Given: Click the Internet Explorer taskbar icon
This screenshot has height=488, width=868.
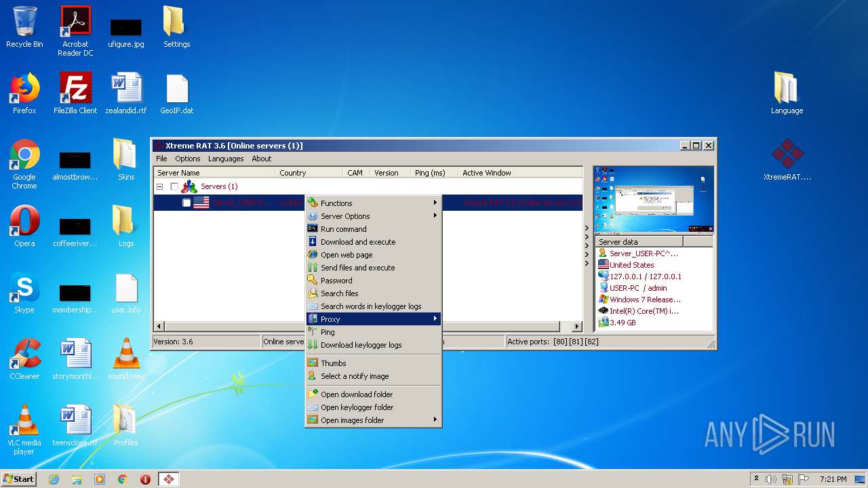Looking at the screenshot, I should [54, 479].
